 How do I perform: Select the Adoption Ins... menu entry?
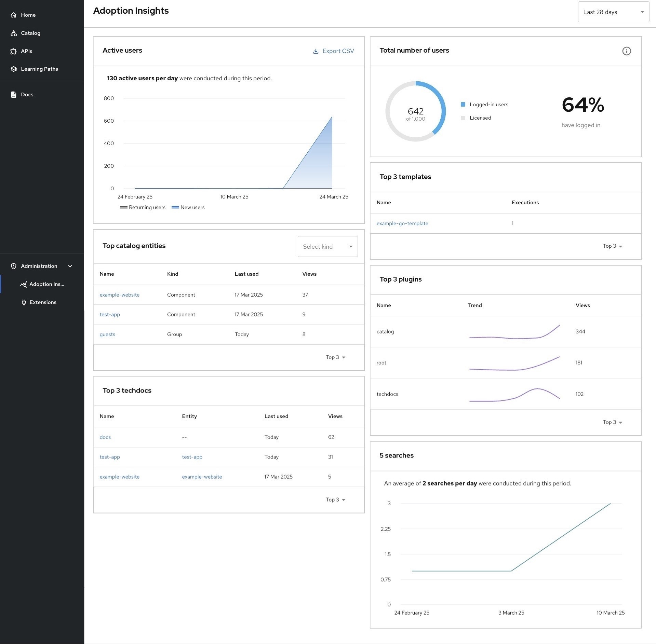click(46, 284)
